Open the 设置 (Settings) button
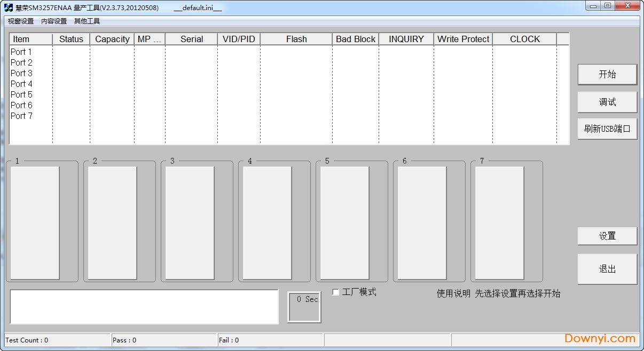 (x=607, y=236)
